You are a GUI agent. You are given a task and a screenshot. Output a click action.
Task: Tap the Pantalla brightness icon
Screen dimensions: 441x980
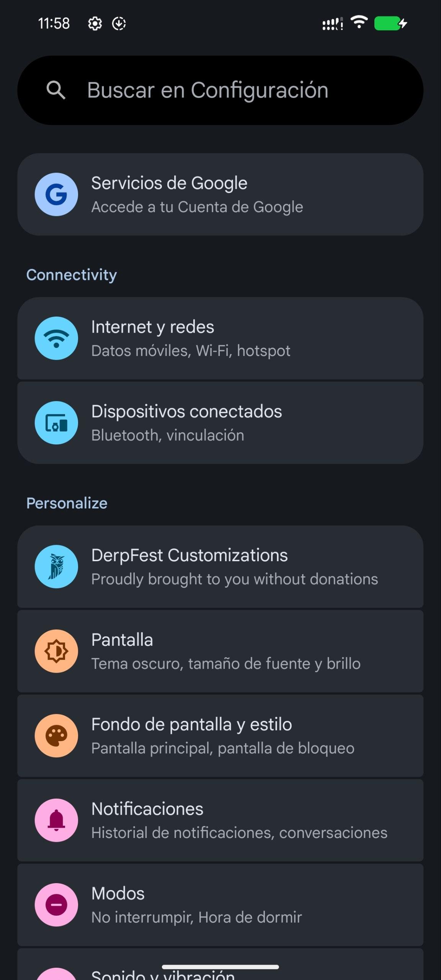(x=56, y=651)
